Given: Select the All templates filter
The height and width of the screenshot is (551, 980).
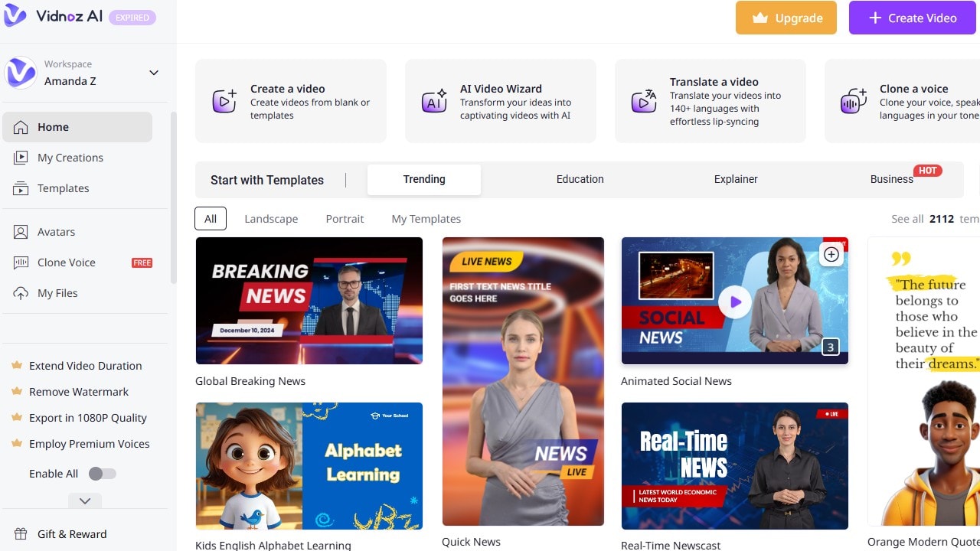Looking at the screenshot, I should (x=211, y=218).
